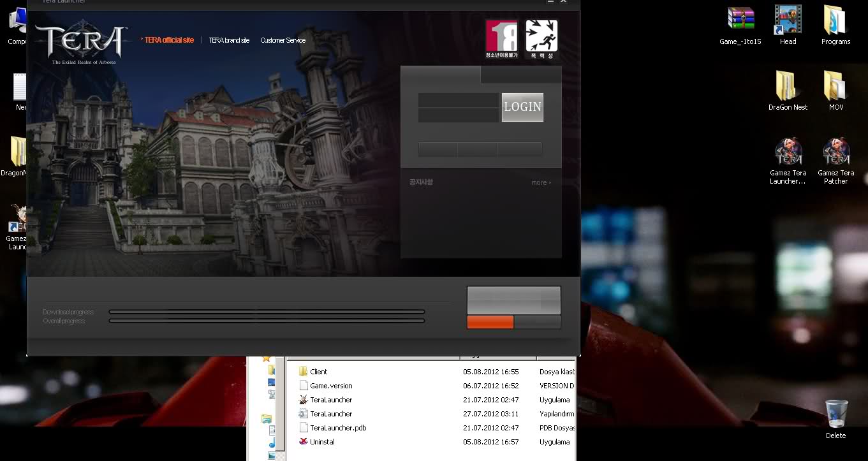The width and height of the screenshot is (868, 461).
Task: Launch Gamez Tera Patcher desktop shortcut
Action: click(x=835, y=161)
